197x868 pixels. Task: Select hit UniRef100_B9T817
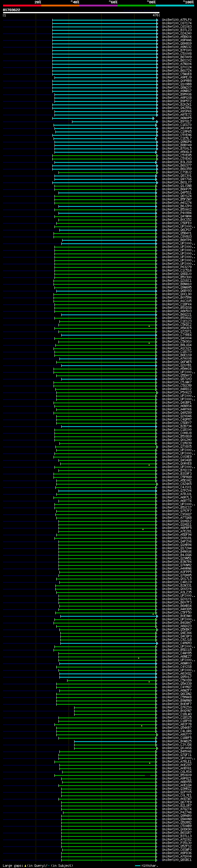tap(176, 122)
